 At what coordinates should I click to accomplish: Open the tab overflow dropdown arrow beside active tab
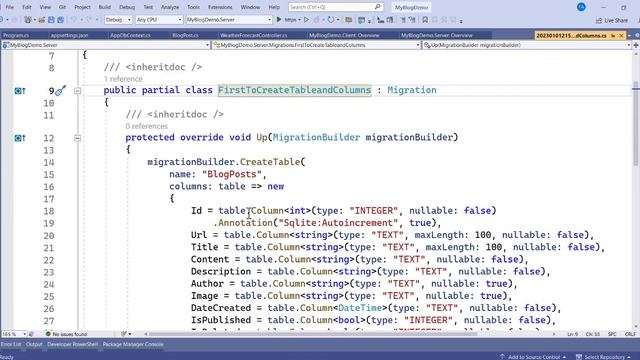point(629,36)
